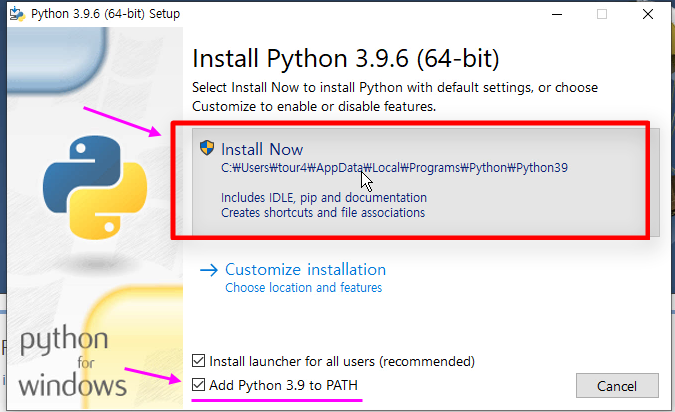This screenshot has width=675, height=412.
Task: Click the 'python for windows' logo text
Action: pos(73,361)
